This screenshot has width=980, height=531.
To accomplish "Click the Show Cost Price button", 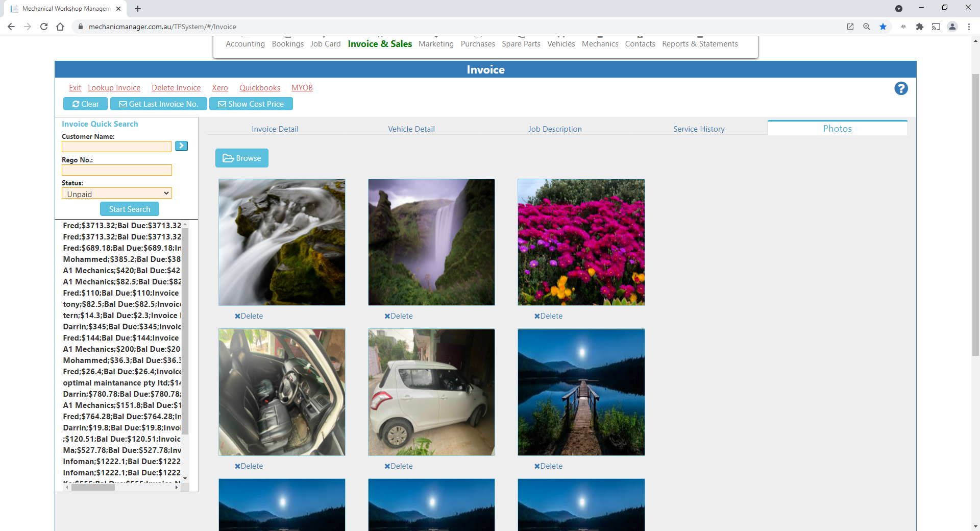I will [251, 104].
